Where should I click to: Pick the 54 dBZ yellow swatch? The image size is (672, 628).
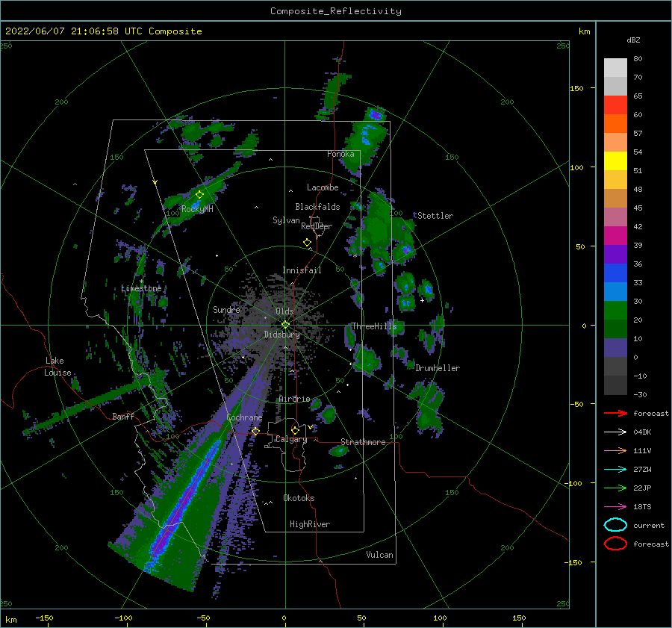pyautogui.click(x=615, y=161)
